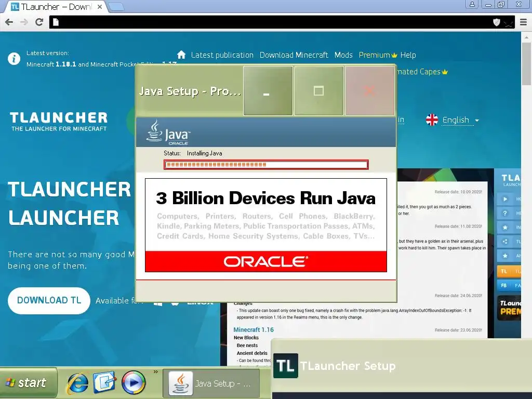
Task: Click the browser vertical scrollbar thumb
Action: pos(526,64)
